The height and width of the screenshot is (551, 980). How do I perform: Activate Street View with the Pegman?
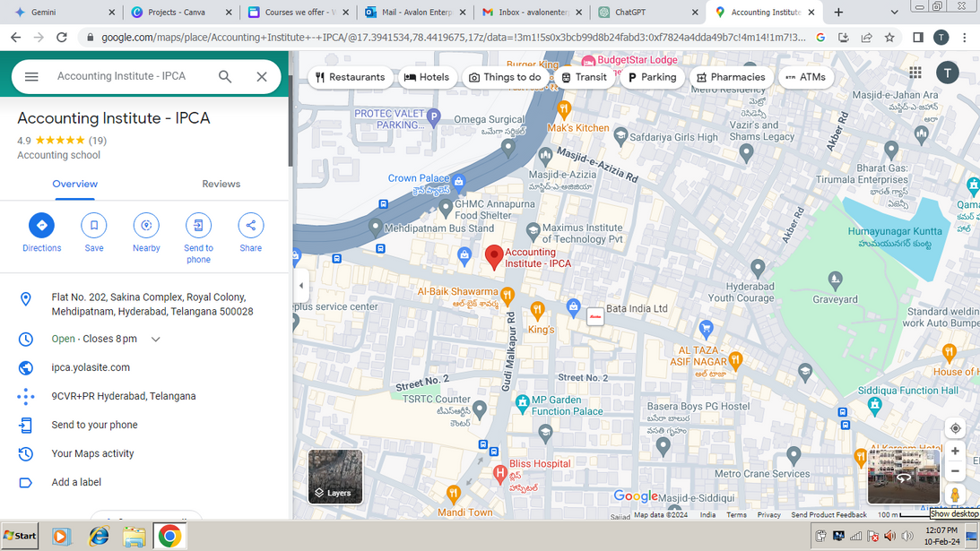coord(955,495)
